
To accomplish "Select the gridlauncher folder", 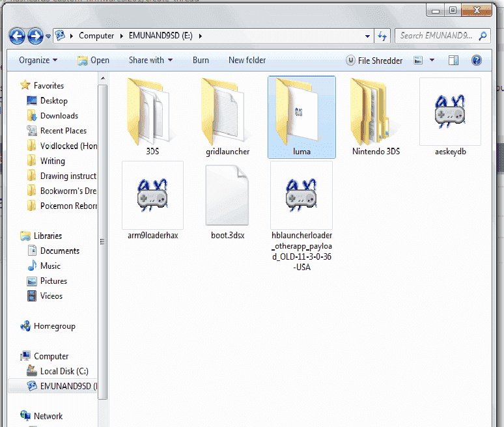I will pyautogui.click(x=227, y=117).
